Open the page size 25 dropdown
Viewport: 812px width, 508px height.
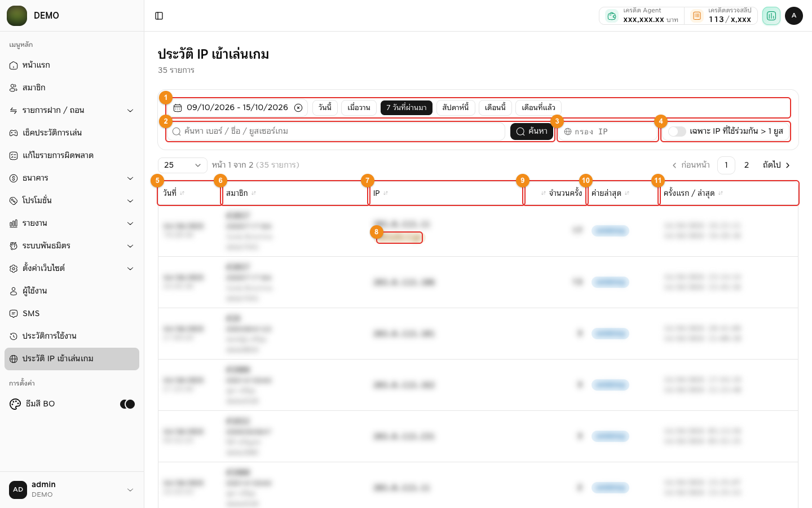click(x=183, y=165)
